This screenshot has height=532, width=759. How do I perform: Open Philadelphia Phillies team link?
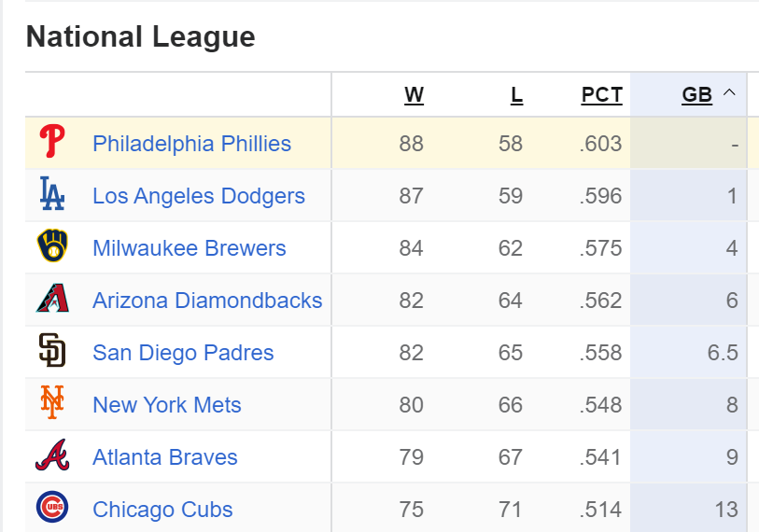tap(191, 144)
